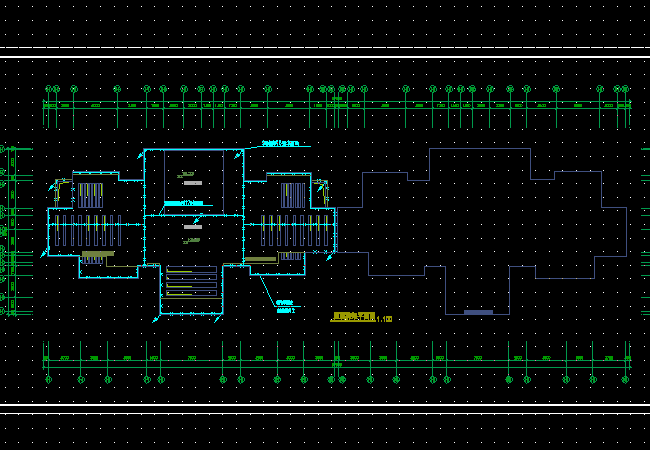
Task: Click the entrance steps in the bottom central bay
Action: 192,282
